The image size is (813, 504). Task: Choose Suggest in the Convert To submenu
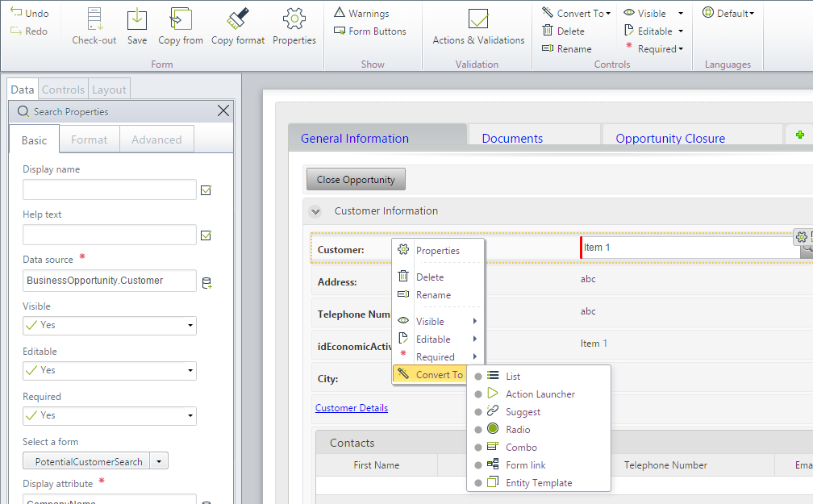(x=539, y=411)
